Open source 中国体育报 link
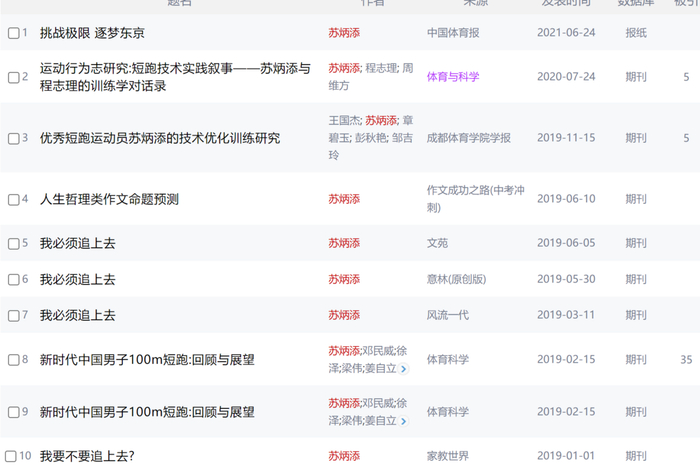This screenshot has width=700, height=469. [x=453, y=33]
